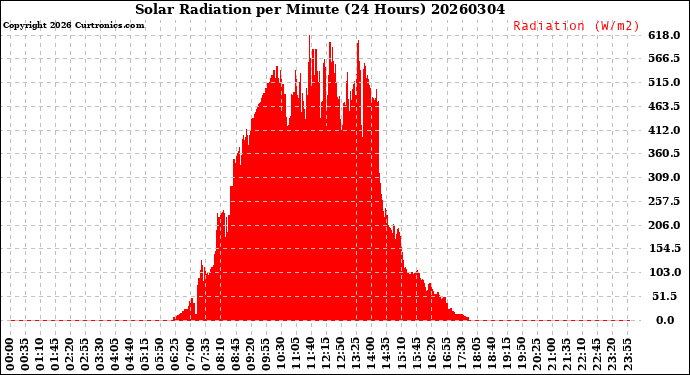This screenshot has height=375, width=690.
Task: Select the 154.5 y-axis value
Action: (665, 248)
